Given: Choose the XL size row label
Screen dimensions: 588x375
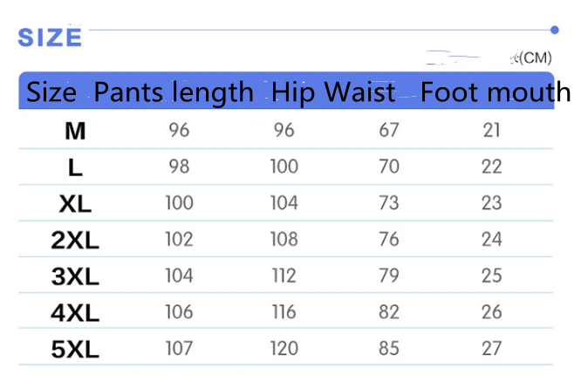Looking at the screenshot, I should pyautogui.click(x=76, y=203).
